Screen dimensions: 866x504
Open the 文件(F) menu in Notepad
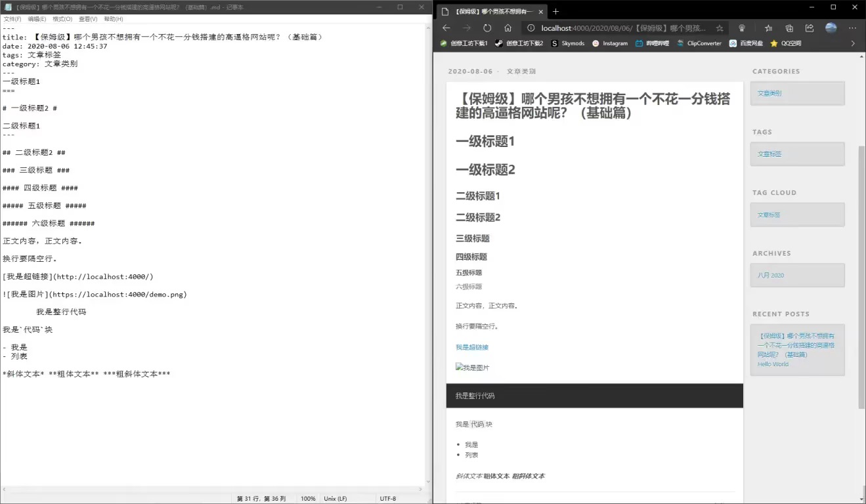click(12, 19)
